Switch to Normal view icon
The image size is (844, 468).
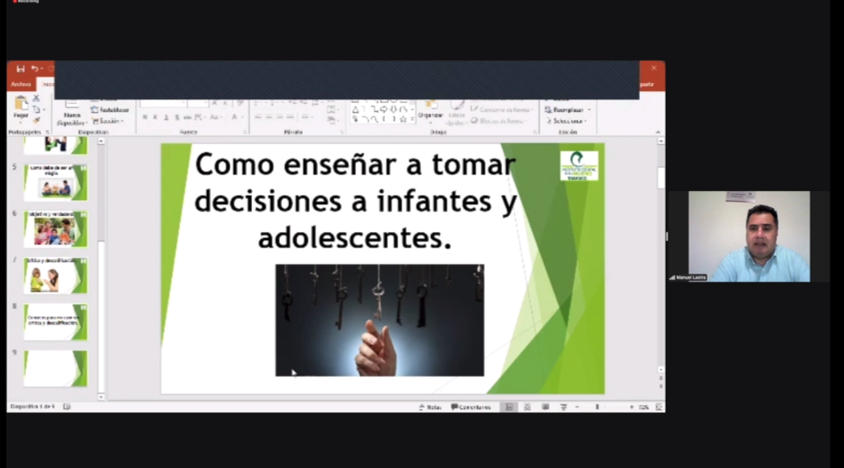point(509,407)
